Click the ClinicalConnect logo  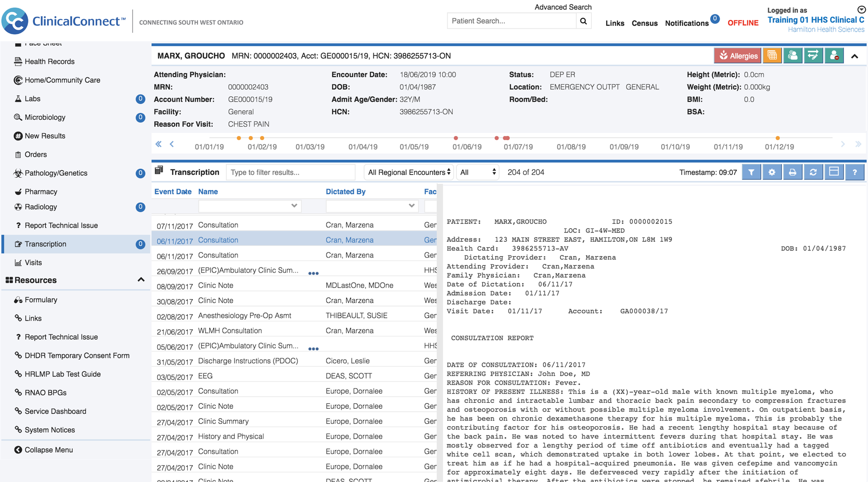64,21
